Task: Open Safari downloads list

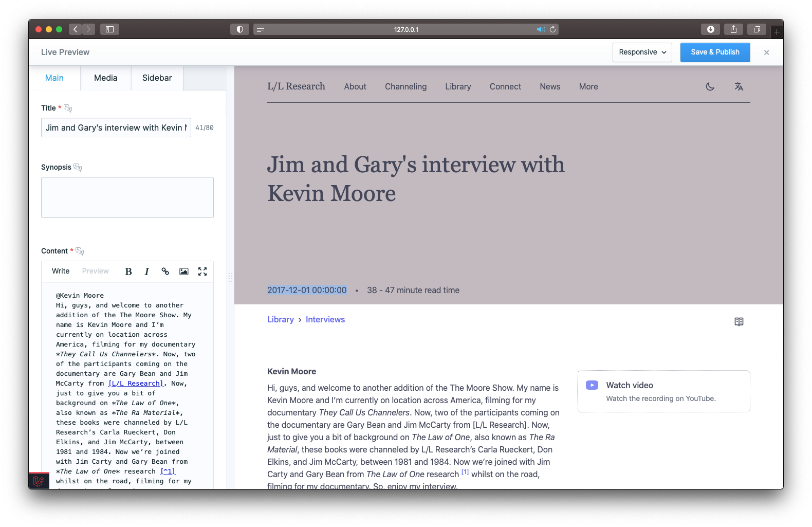Action: [711, 29]
